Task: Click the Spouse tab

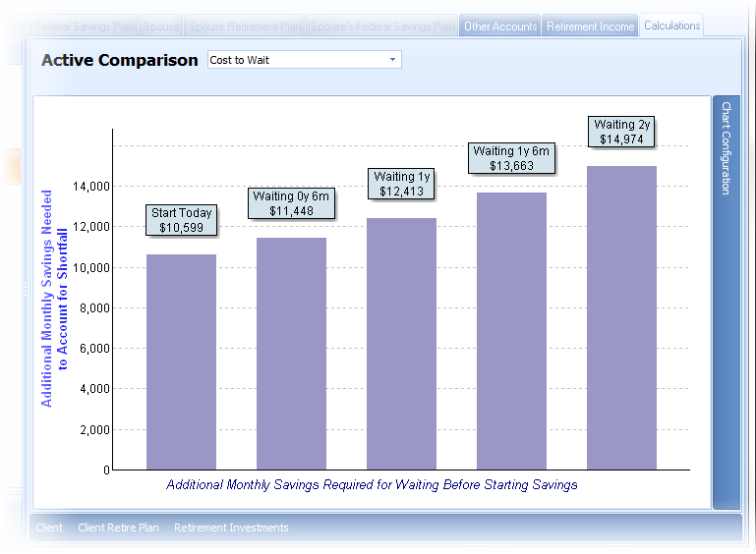Action: tap(161, 27)
